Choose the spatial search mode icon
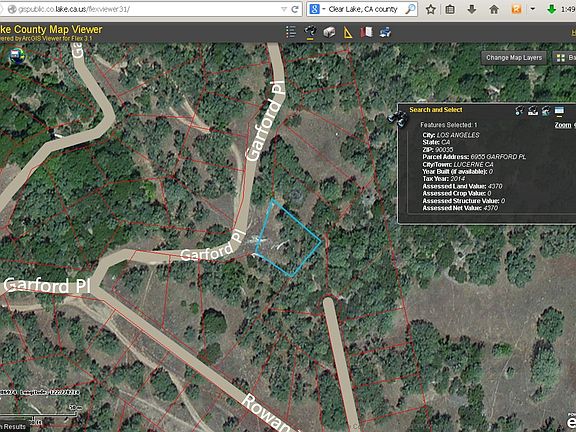This screenshot has height=432, width=576. 546,110
